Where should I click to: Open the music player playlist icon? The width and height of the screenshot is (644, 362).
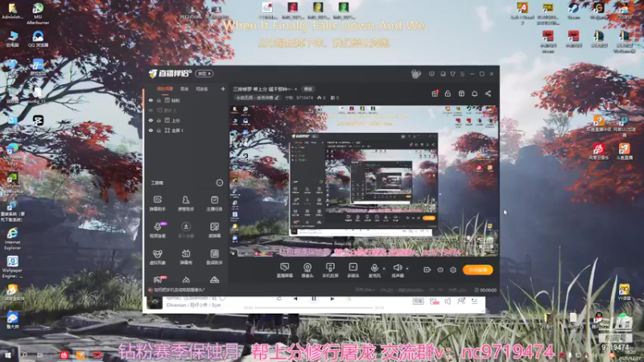474,301
